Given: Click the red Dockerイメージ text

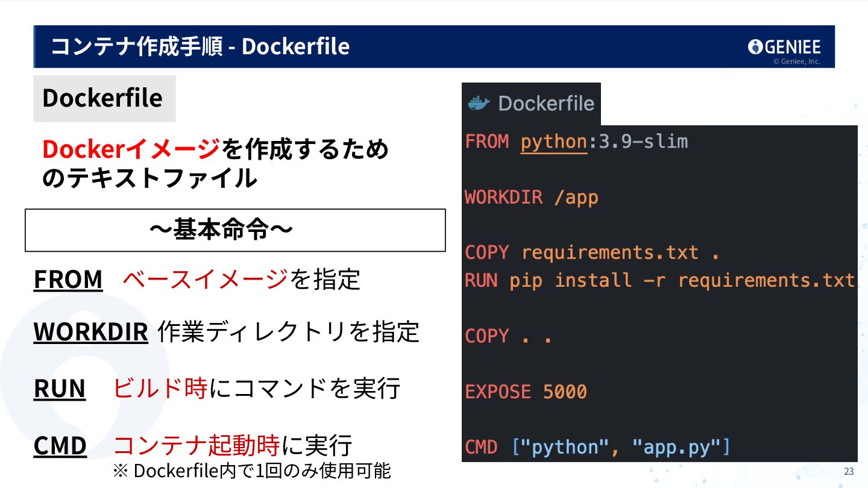Looking at the screenshot, I should (131, 149).
